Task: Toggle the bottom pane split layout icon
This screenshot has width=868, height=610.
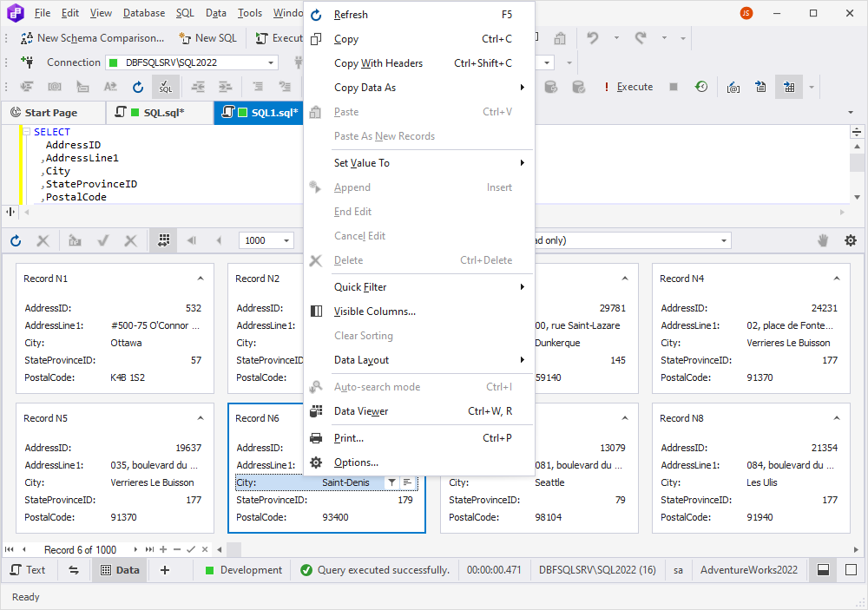Action: click(823, 569)
